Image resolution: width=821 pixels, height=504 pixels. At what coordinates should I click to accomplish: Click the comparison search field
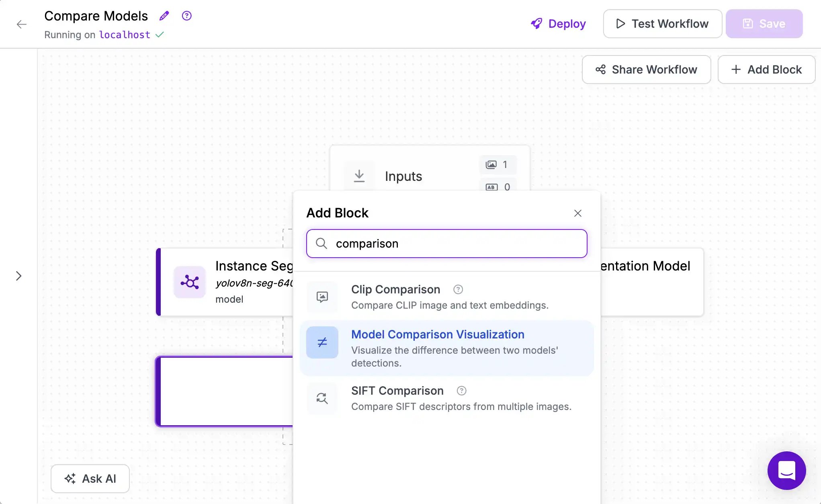click(x=447, y=244)
